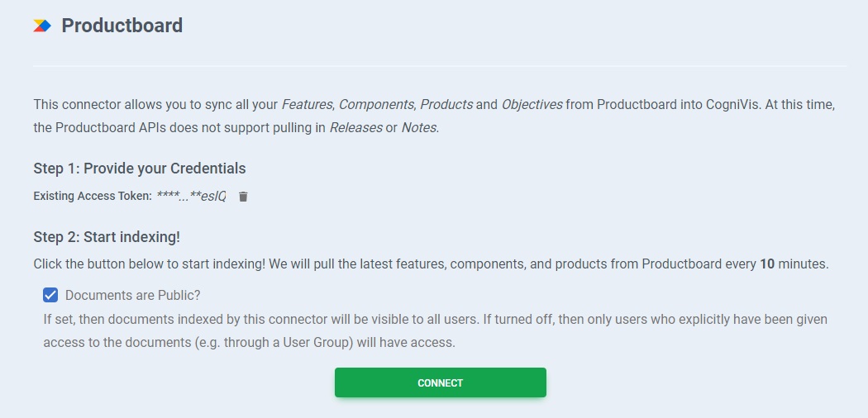Click the Step 1 credentials heading
This screenshot has width=868, height=418.
140,169
